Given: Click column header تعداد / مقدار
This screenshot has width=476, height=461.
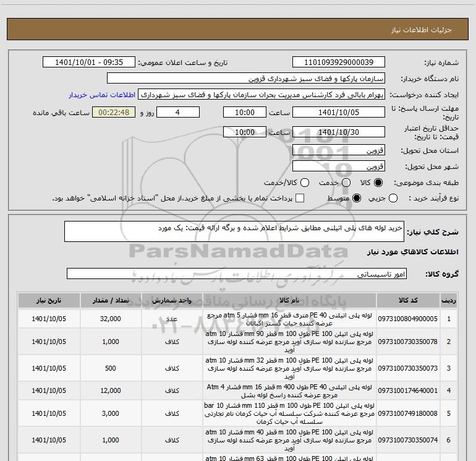Looking at the screenshot, I should 111,301.
